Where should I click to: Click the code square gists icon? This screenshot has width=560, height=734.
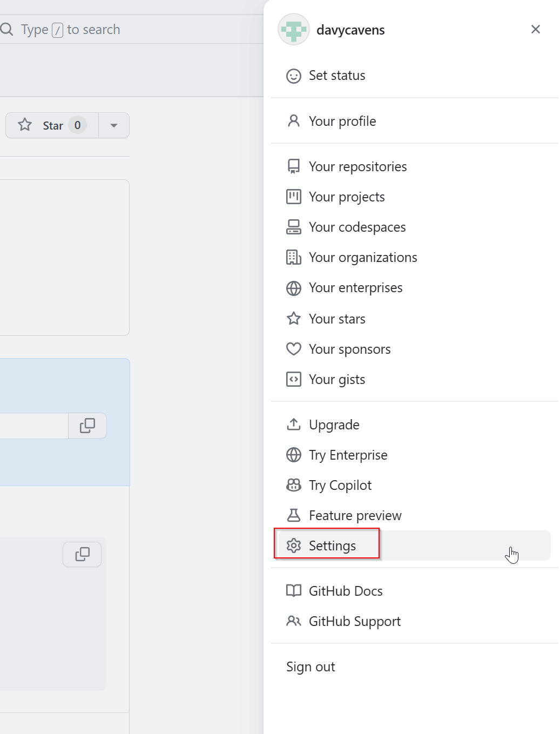(294, 379)
